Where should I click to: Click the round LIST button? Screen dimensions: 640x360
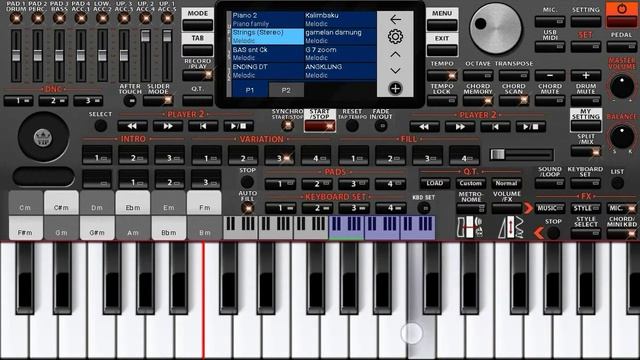click(x=617, y=183)
